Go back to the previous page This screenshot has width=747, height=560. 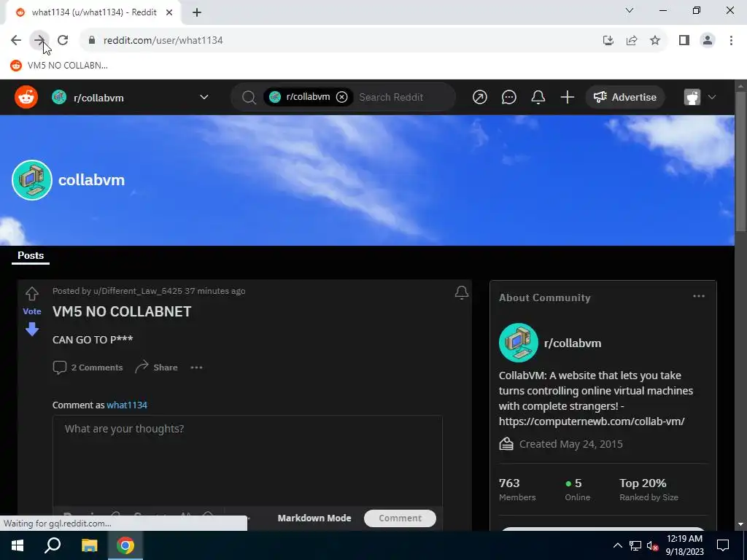[x=16, y=40]
